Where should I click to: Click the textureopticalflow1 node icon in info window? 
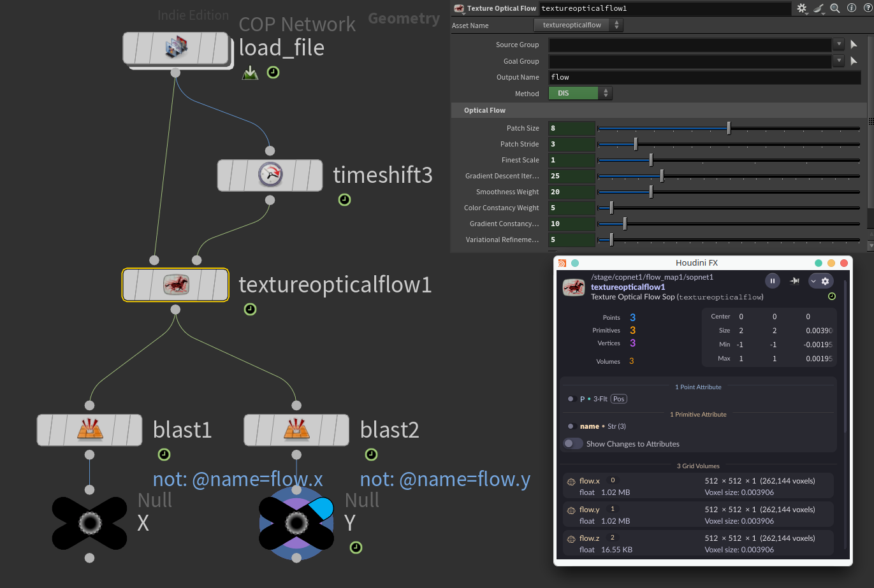click(574, 287)
